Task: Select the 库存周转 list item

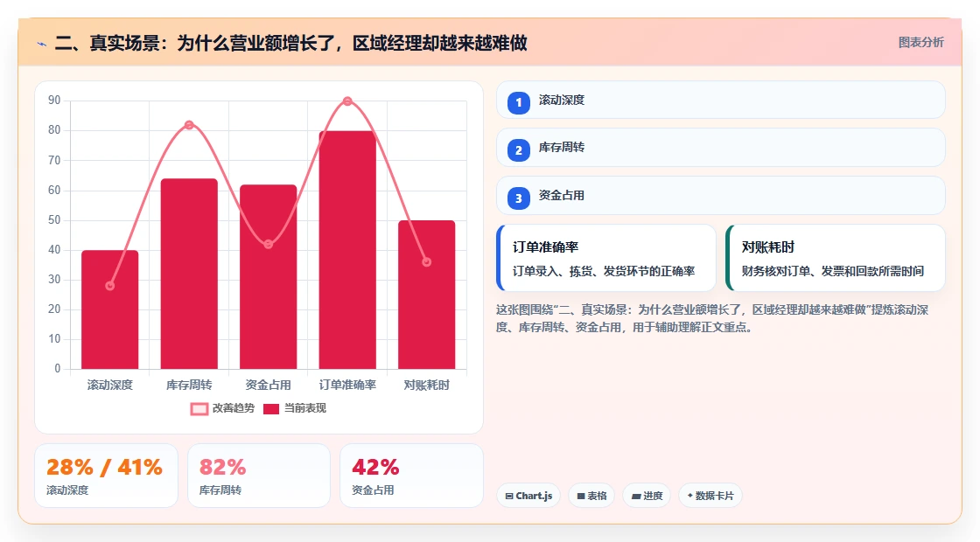Action: 721,148
